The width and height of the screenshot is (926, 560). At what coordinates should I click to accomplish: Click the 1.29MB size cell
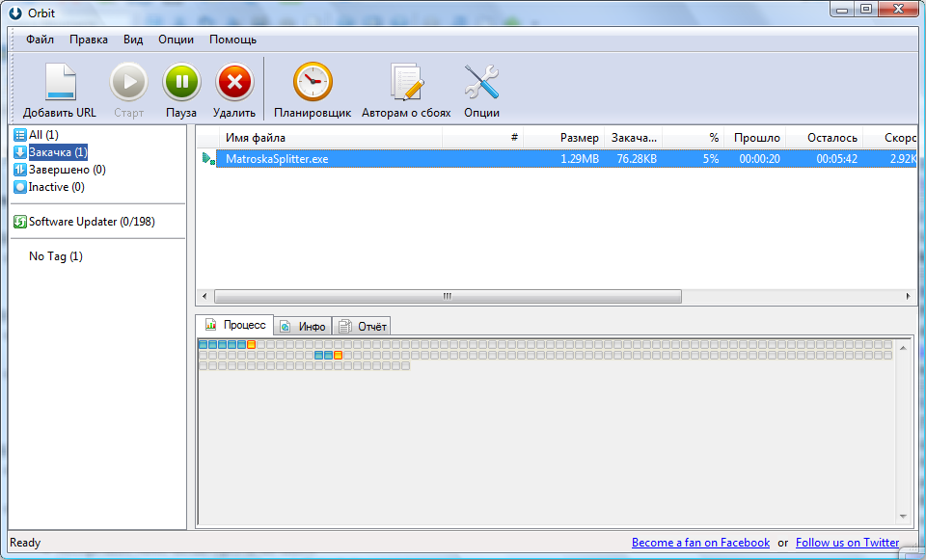pos(580,159)
